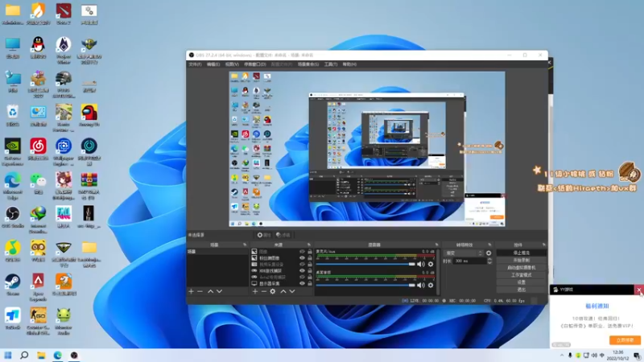Click orange button in YY popup
Image resolution: width=644 pixels, height=362 pixels.
pos(625,339)
